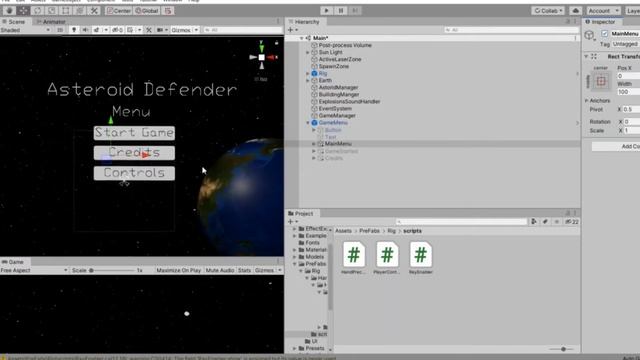The width and height of the screenshot is (640, 360).
Task: Open the custom editor tools icon
Action: pos(94,11)
